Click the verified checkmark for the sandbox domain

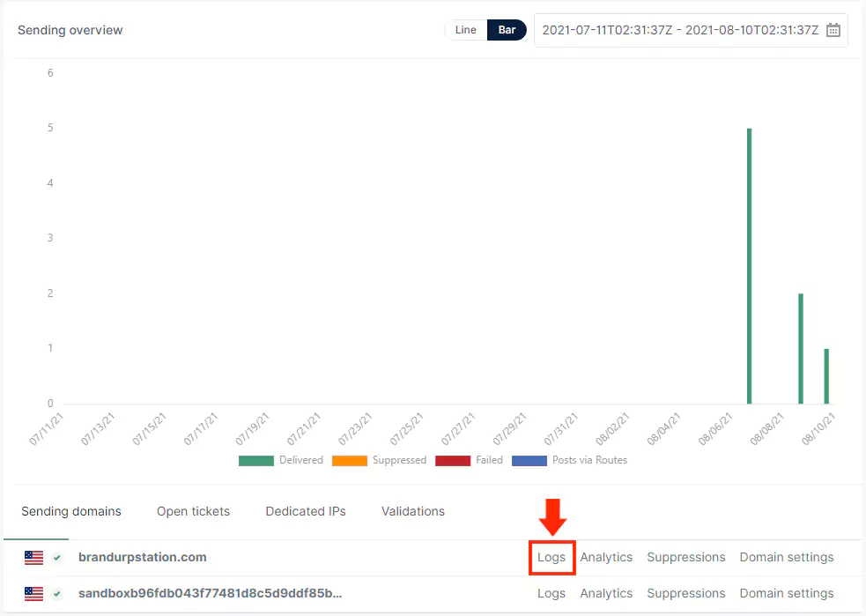[57, 594]
